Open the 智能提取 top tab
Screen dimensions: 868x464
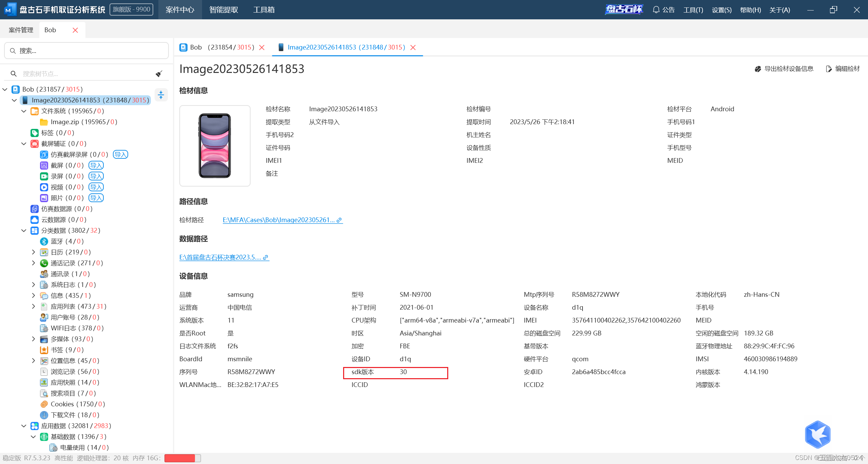click(x=223, y=10)
